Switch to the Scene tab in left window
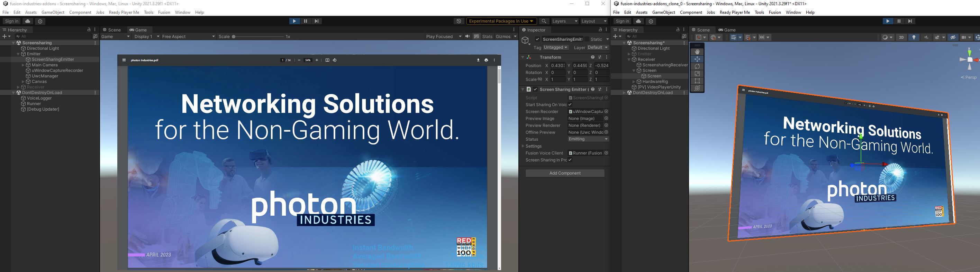 pos(111,30)
